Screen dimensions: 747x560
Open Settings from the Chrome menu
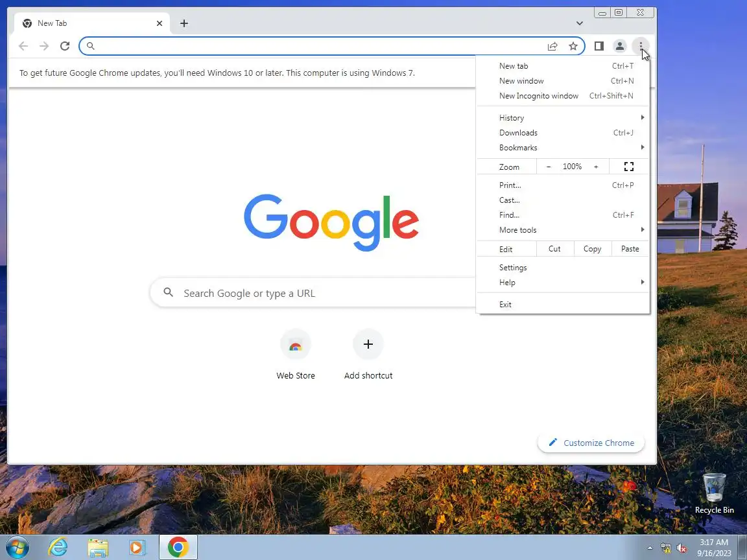(x=563, y=268)
